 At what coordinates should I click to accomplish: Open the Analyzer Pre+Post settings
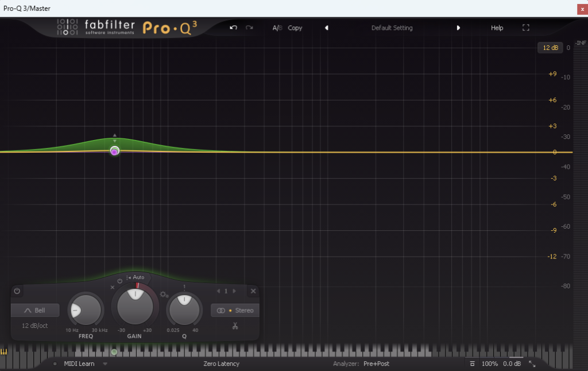pos(376,364)
